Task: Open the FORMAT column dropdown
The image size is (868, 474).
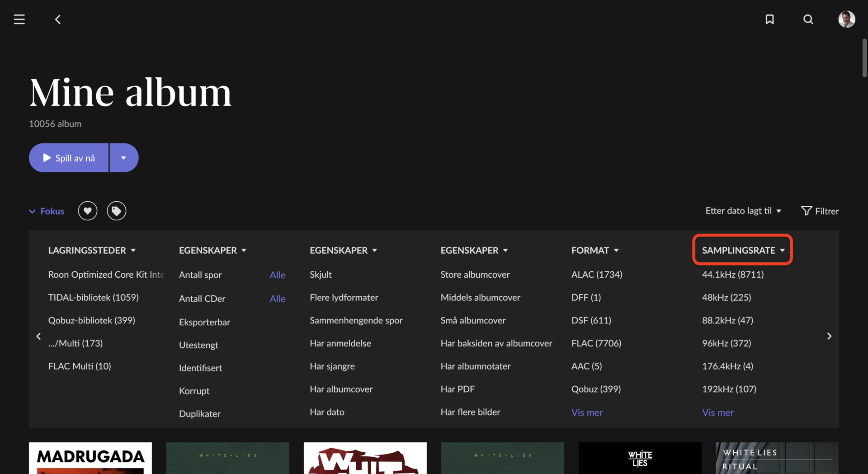Action: tap(595, 250)
